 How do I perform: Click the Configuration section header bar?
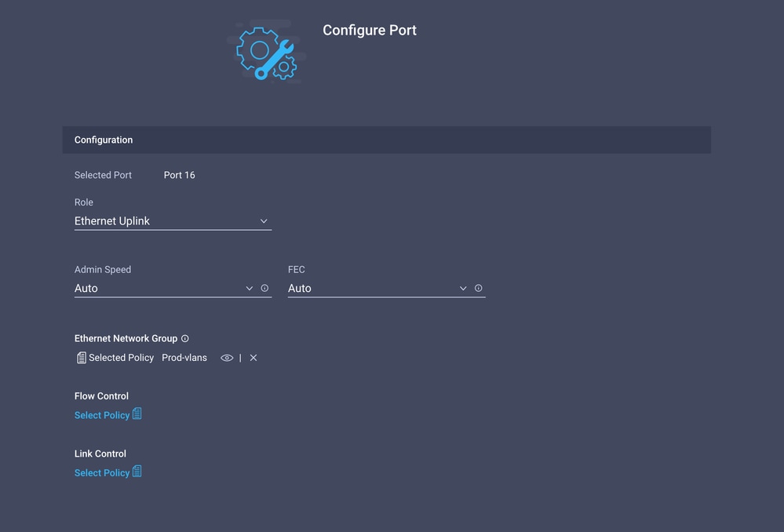386,140
